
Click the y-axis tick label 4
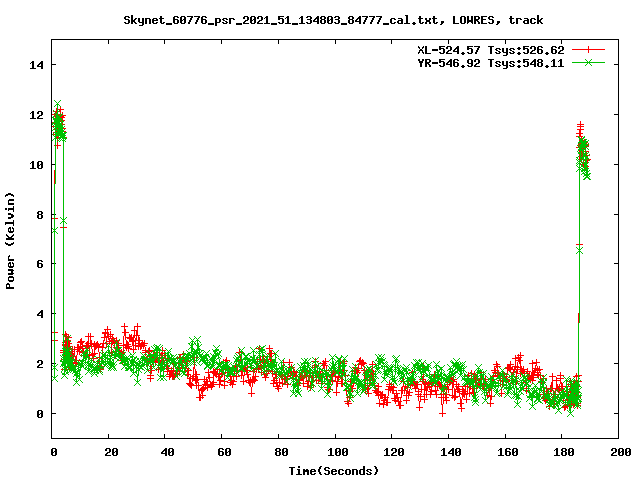[x=40, y=314]
